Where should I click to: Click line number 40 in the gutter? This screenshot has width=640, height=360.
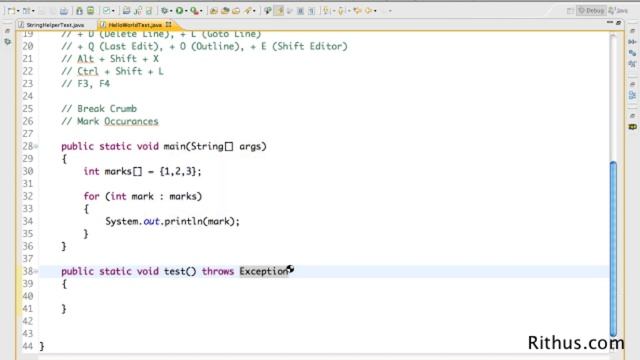(28, 296)
